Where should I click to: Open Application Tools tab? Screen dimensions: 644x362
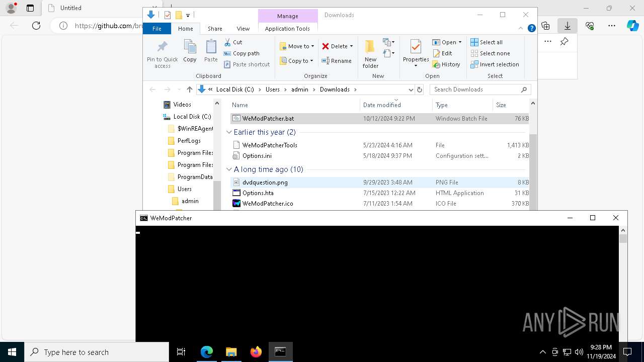(x=287, y=29)
